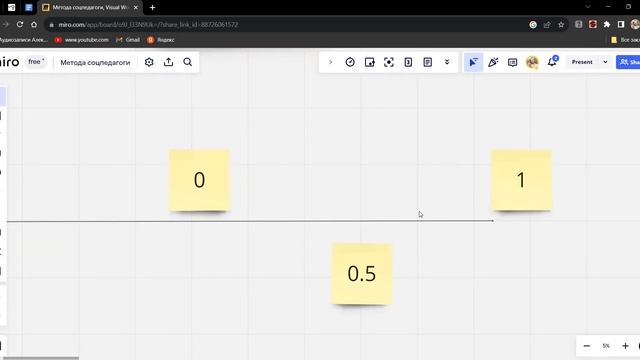Open the comments panel
The width and height of the screenshot is (640, 360).
(512, 62)
